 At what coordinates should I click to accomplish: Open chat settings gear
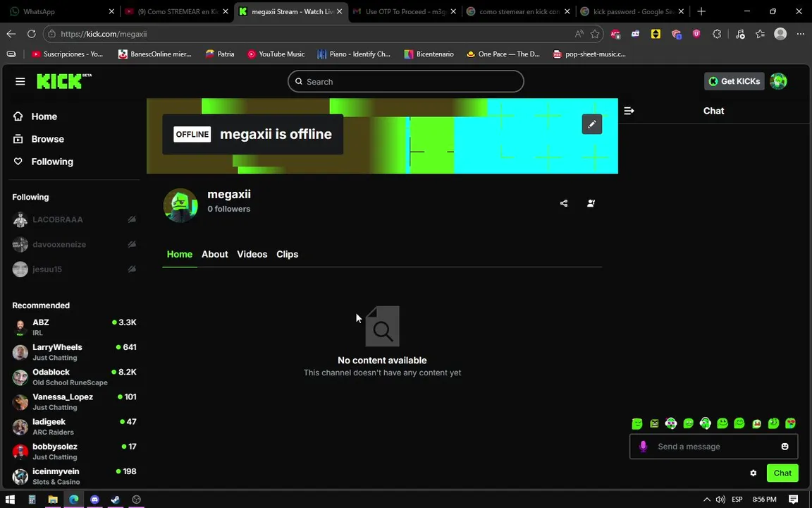[753, 473]
